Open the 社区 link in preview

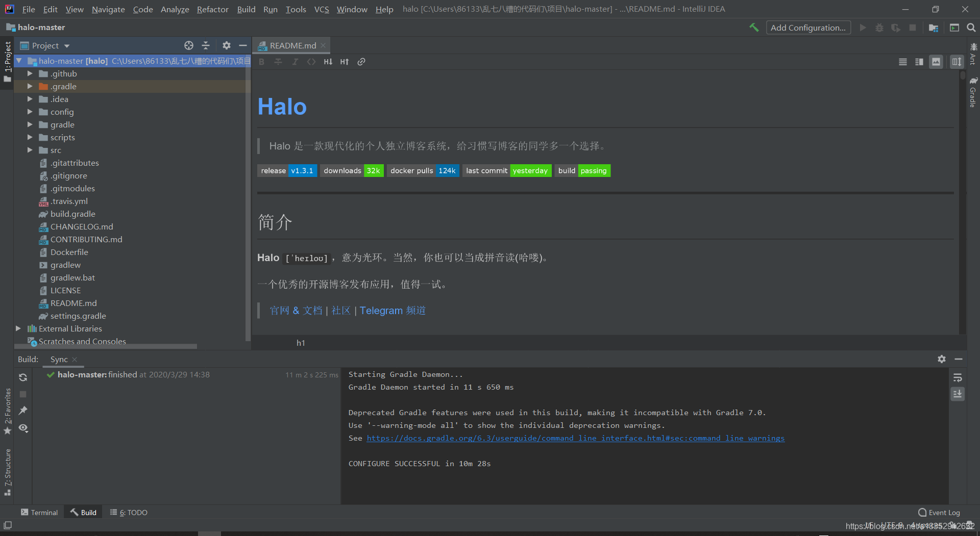pyautogui.click(x=341, y=310)
